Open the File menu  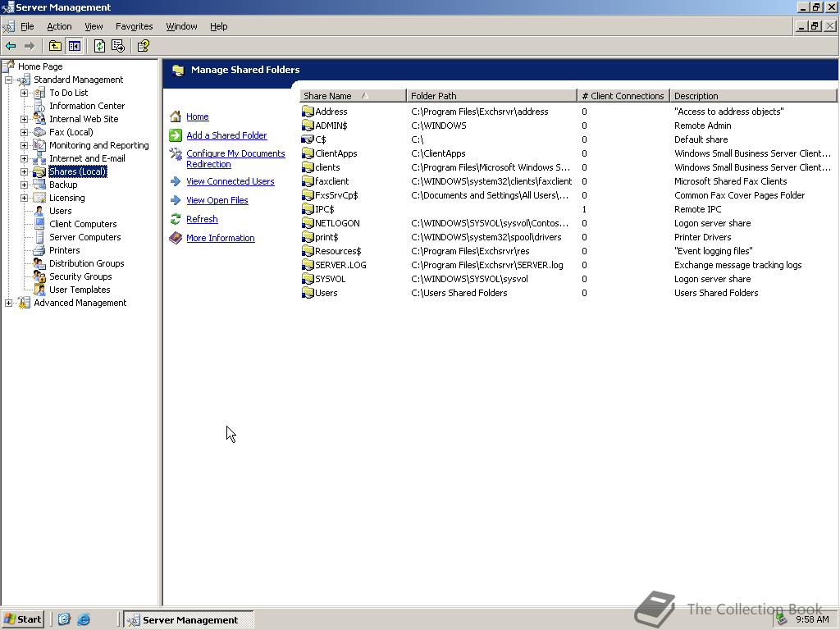click(x=27, y=26)
